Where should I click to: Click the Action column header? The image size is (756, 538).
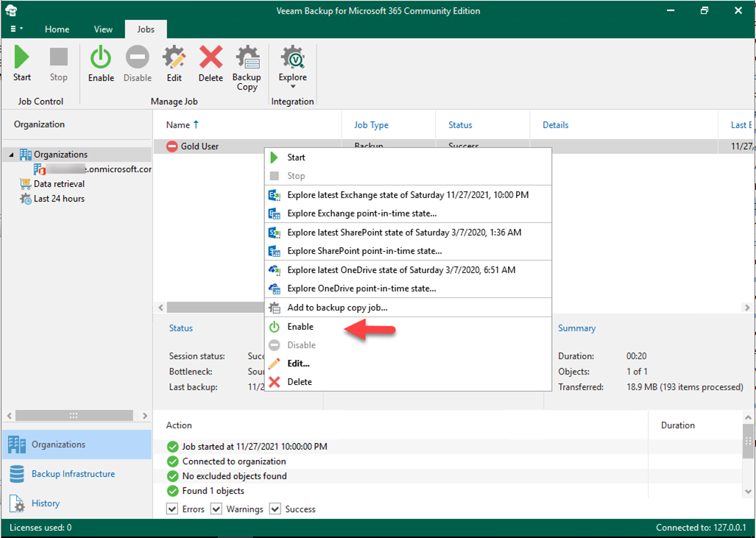tap(179, 425)
